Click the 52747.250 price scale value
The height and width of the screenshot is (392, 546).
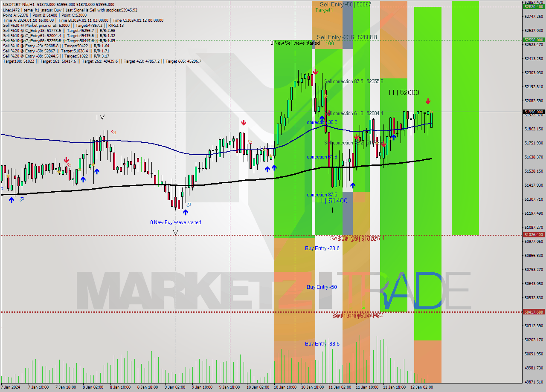click(534, 16)
